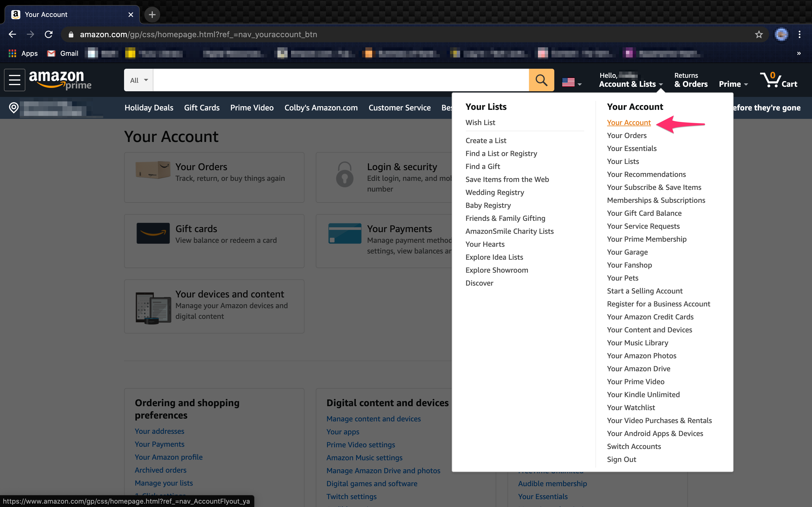
Task: Select Your Account from account menu
Action: (x=628, y=122)
